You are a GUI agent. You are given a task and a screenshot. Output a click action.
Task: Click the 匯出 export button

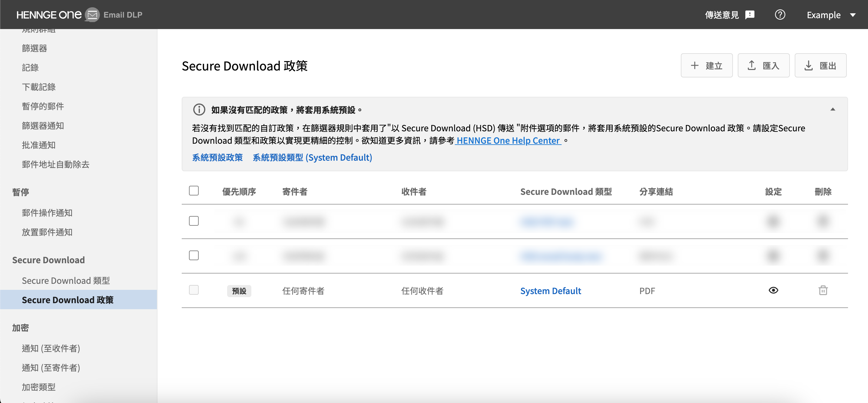pos(820,65)
